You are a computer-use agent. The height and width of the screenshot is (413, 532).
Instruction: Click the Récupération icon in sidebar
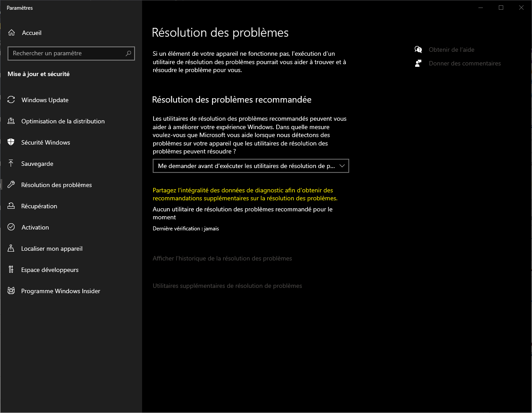(x=12, y=206)
